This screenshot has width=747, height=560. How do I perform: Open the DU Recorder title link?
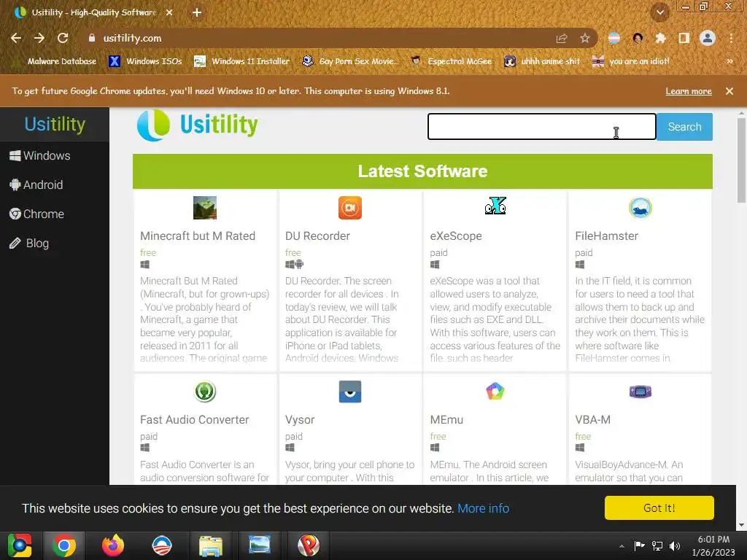[318, 236]
